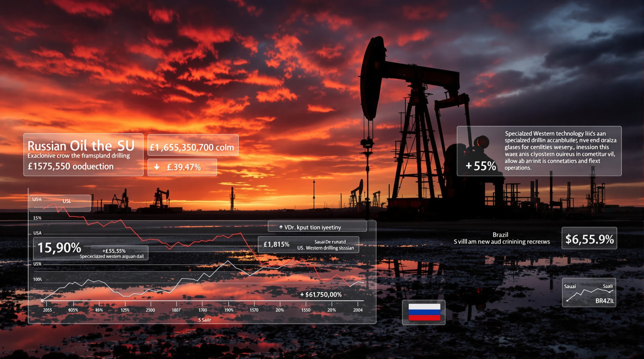Click the BR4ZIL label in mini chart
644x359 pixels.
click(605, 301)
